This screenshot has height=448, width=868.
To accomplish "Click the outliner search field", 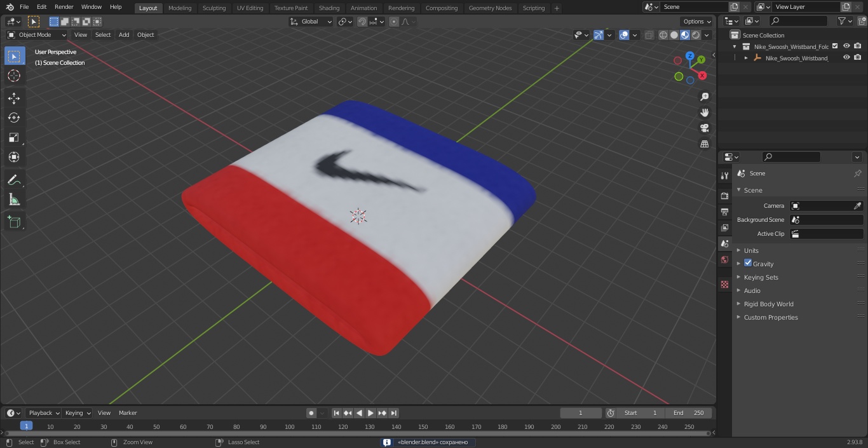I will click(x=798, y=21).
